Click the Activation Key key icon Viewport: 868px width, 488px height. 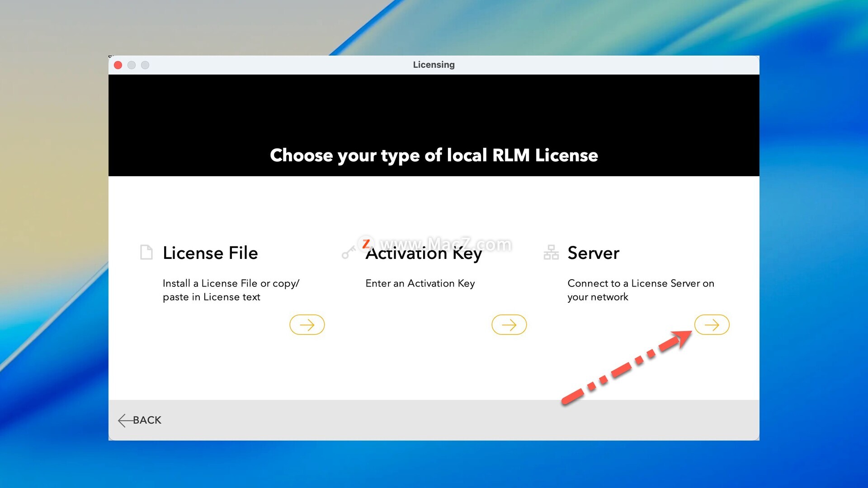tap(349, 252)
